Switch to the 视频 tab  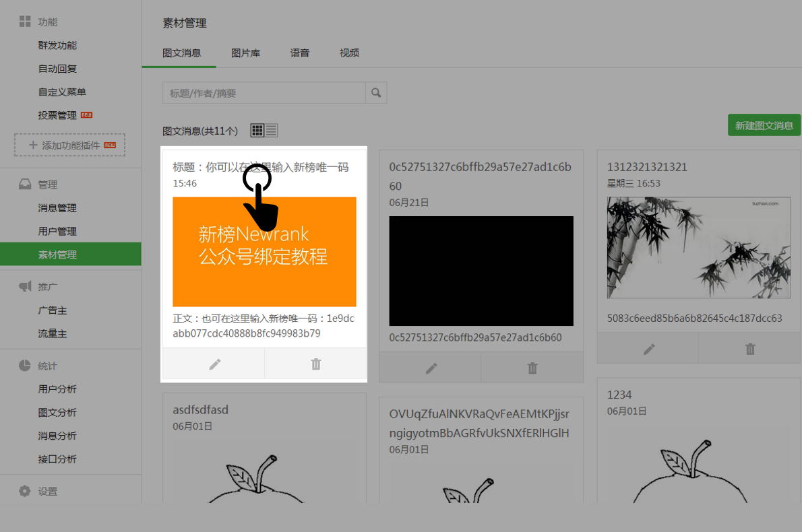(349, 53)
